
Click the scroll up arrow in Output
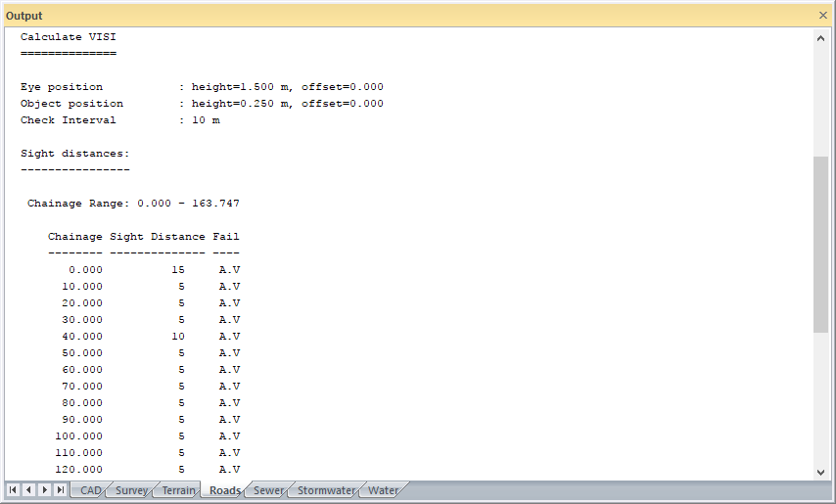[x=820, y=38]
